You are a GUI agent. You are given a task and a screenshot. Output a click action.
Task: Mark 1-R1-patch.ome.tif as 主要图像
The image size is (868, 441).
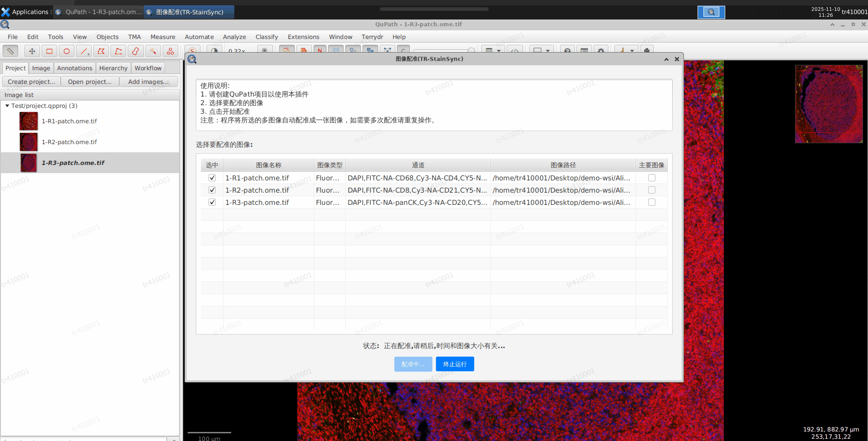(x=652, y=178)
